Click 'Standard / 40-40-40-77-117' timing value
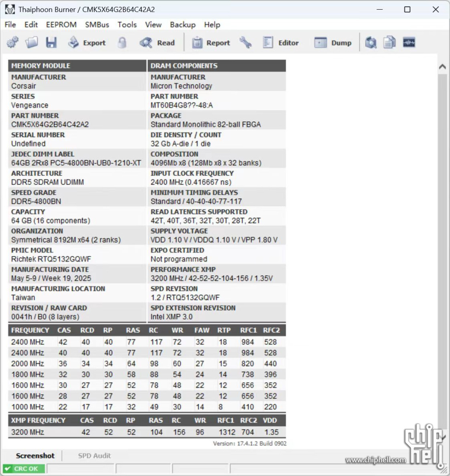This screenshot has height=476, width=450. pos(196,201)
